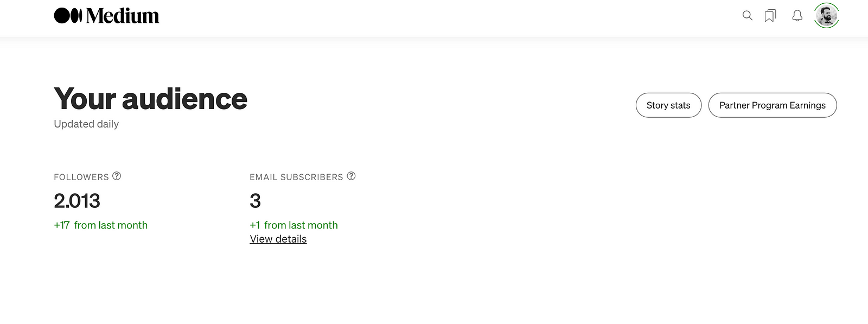The height and width of the screenshot is (324, 868).
Task: Click the help icon beside Followers
Action: point(117,176)
